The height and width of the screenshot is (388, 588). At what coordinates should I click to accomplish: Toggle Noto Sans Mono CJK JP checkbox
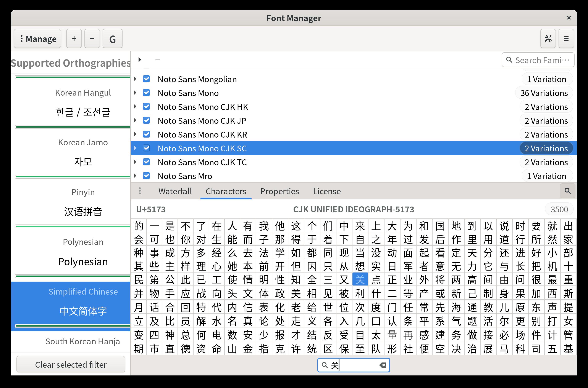pyautogui.click(x=146, y=120)
